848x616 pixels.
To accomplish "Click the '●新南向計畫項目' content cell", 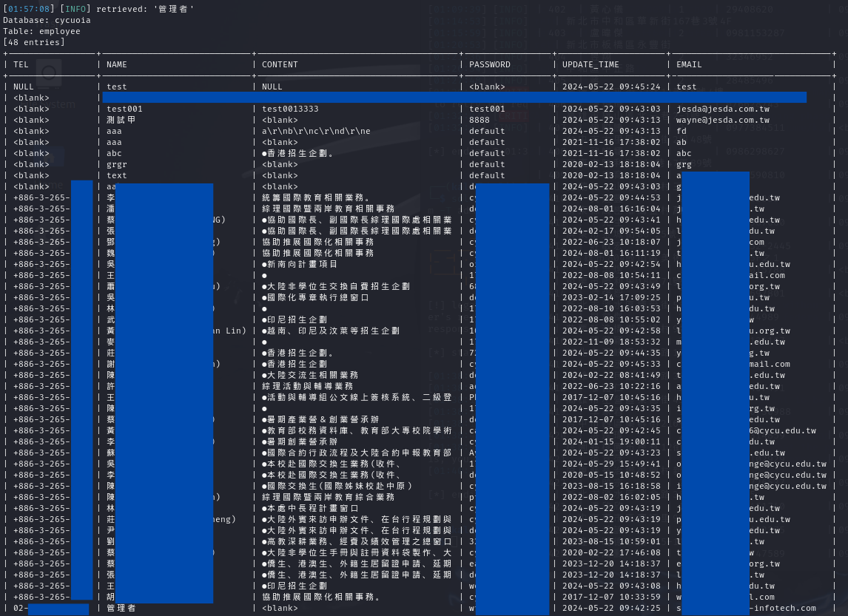I will pyautogui.click(x=300, y=264).
